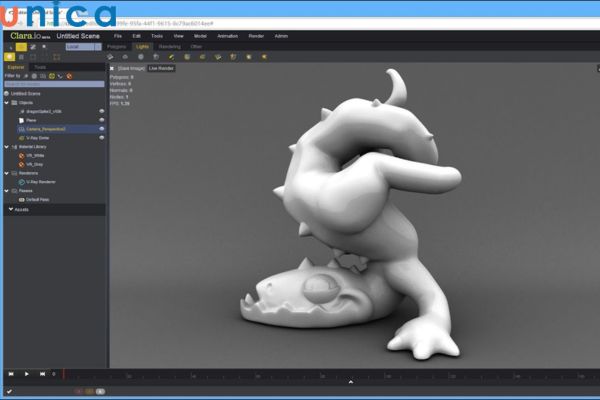The height and width of the screenshot is (400, 600).
Task: Click the Save Image button
Action: pyautogui.click(x=131, y=68)
